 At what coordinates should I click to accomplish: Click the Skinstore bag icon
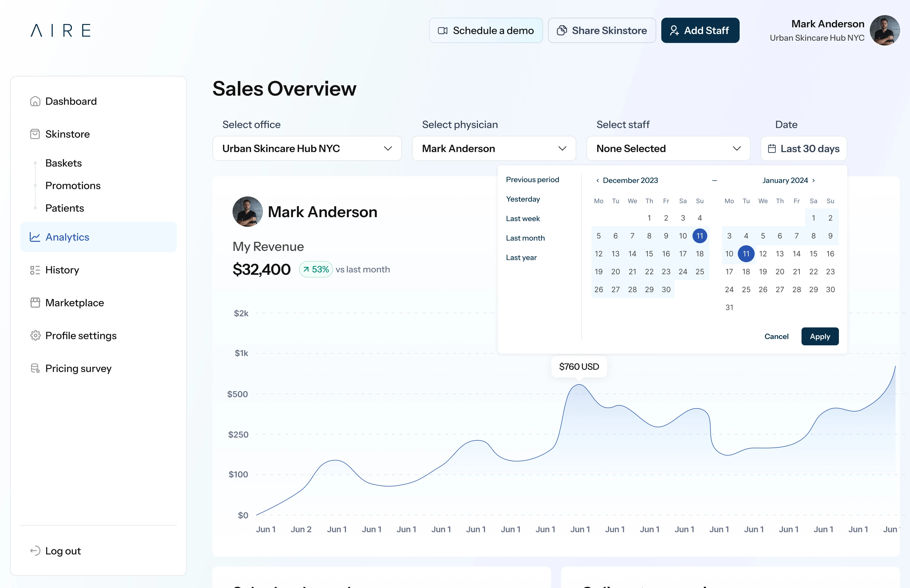(35, 134)
